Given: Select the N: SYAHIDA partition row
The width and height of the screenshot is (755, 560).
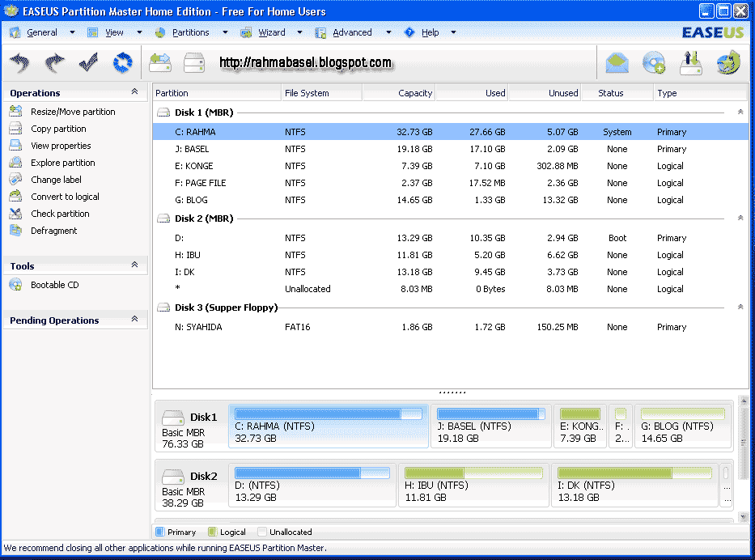Looking at the screenshot, I should (450, 327).
